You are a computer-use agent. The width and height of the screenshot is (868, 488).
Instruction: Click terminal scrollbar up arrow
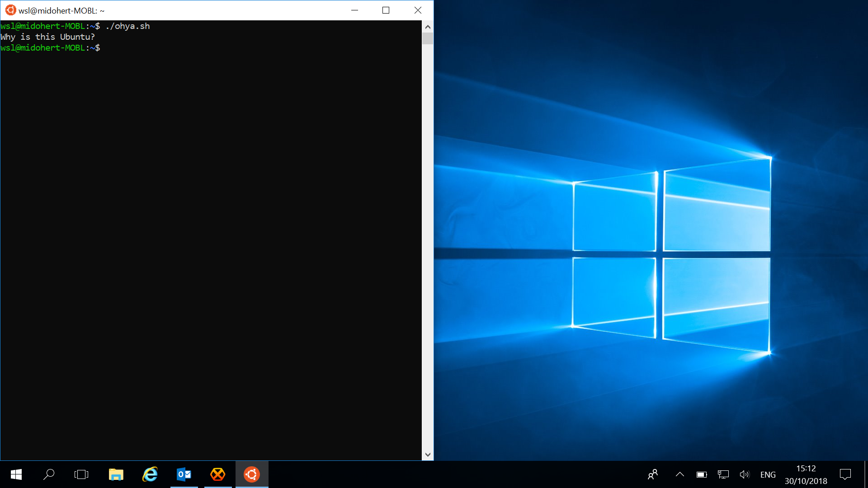point(428,27)
